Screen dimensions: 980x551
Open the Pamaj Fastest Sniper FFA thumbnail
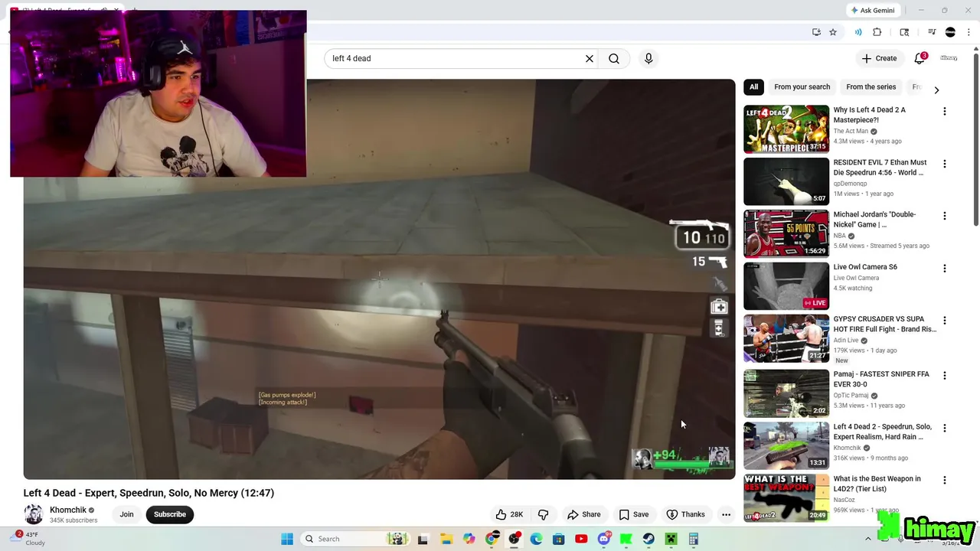786,393
